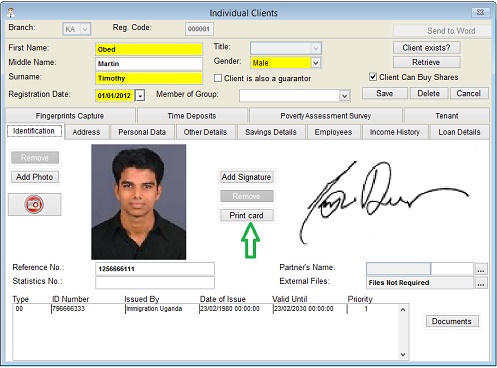
Task: Go to the Loan Details tab
Action: pos(459,132)
